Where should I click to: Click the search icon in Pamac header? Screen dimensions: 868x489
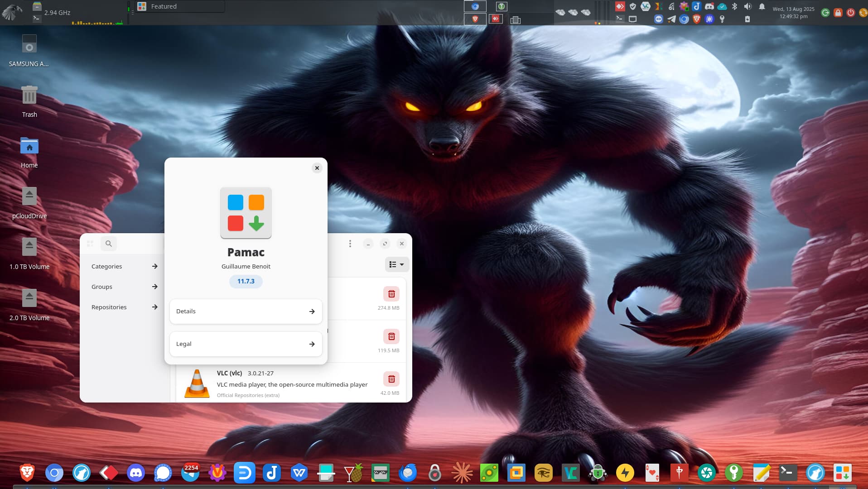tap(109, 244)
